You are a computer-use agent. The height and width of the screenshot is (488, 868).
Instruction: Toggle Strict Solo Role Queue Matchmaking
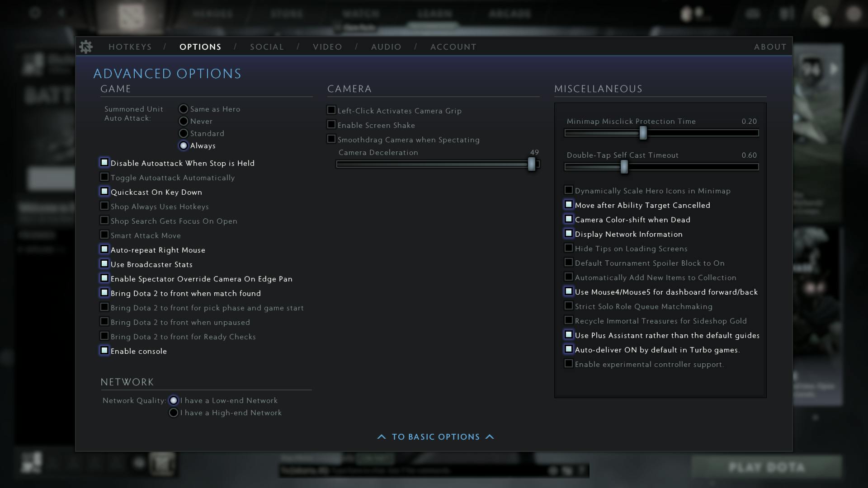[567, 305]
